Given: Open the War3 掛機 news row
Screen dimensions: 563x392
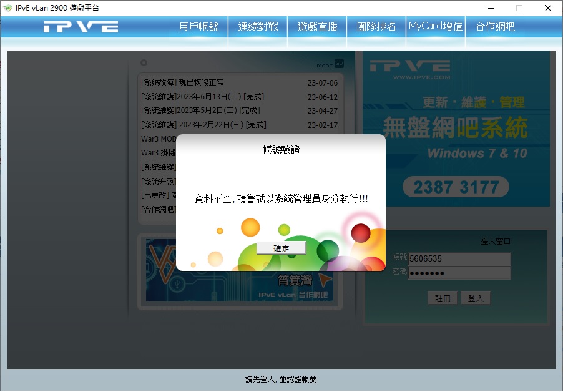Looking at the screenshot, I should click(159, 152).
